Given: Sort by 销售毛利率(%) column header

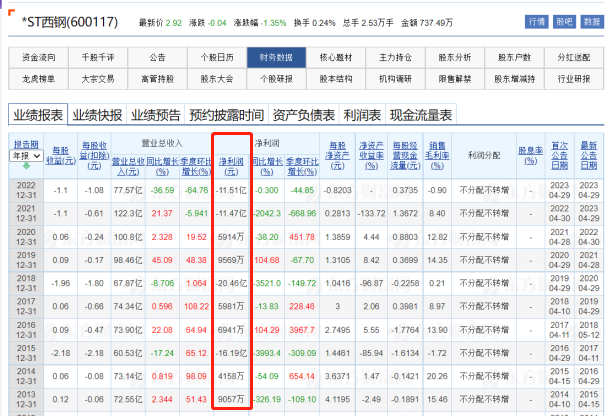Looking at the screenshot, I should (437, 156).
